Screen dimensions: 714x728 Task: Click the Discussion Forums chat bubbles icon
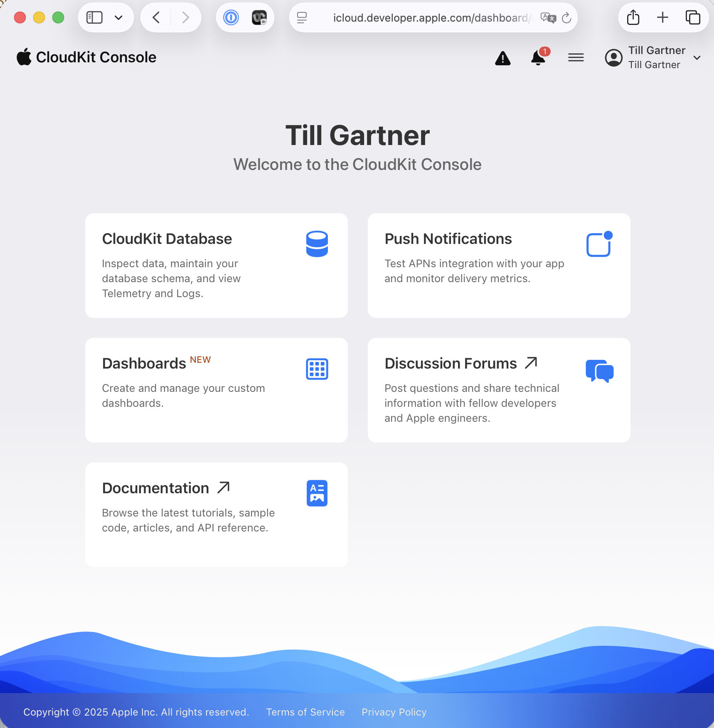[599, 371]
